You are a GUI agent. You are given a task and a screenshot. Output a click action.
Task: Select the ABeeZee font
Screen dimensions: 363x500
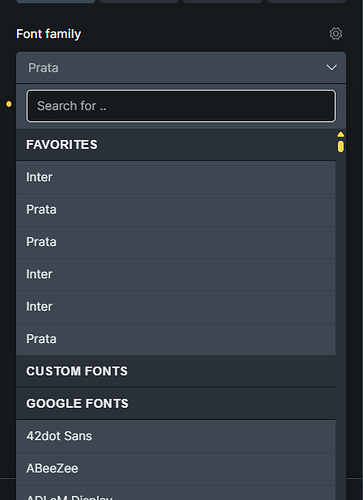tap(176, 468)
